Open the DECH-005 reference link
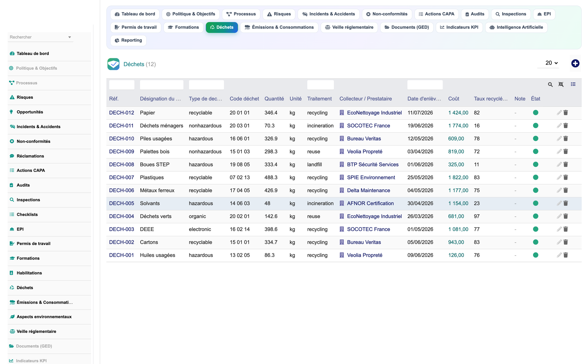 (121, 204)
